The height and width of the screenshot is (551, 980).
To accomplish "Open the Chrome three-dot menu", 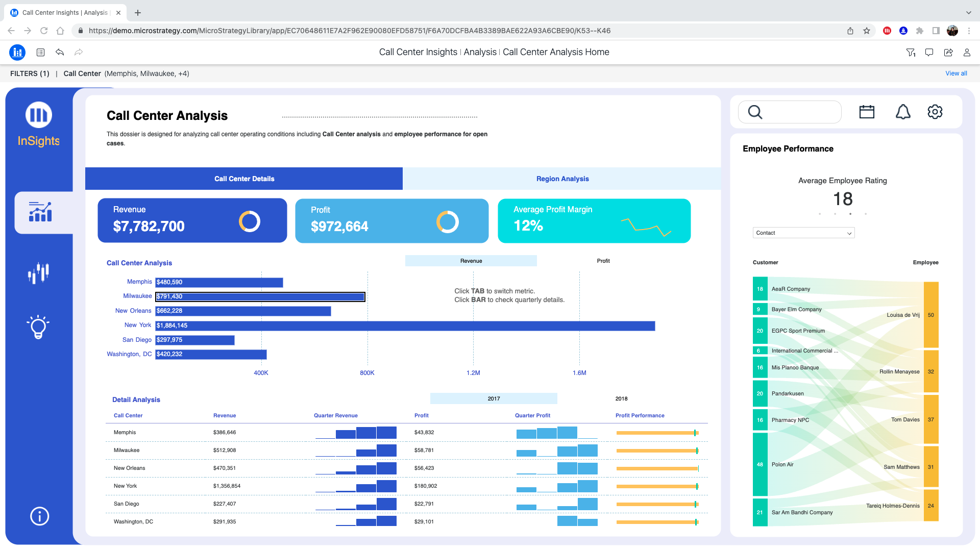I will (x=969, y=31).
